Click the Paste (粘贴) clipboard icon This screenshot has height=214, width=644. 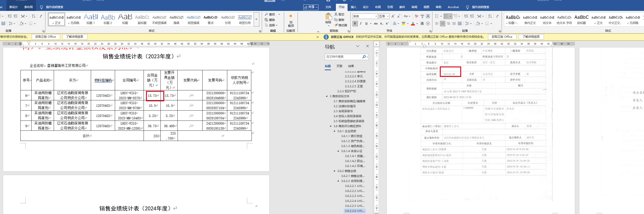328,17
